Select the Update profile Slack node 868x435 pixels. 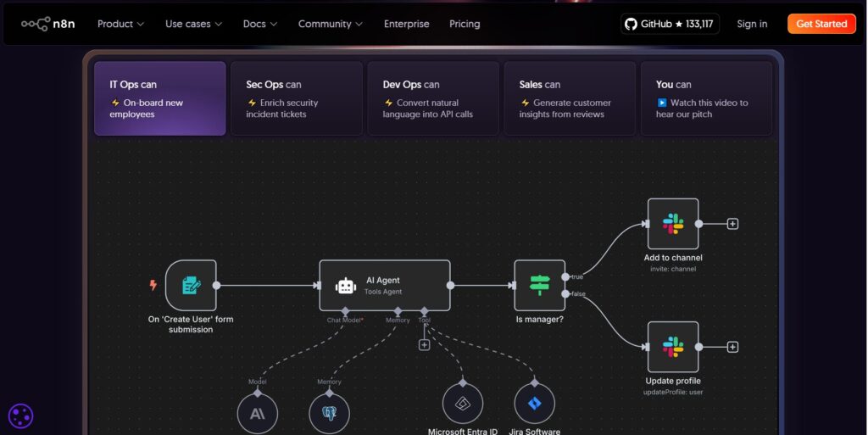[x=673, y=347]
